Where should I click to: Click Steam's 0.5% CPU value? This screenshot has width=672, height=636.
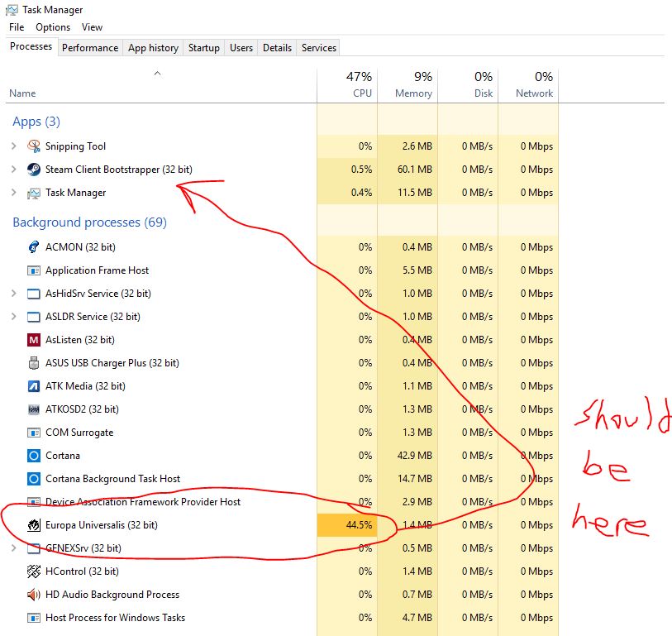tap(361, 170)
